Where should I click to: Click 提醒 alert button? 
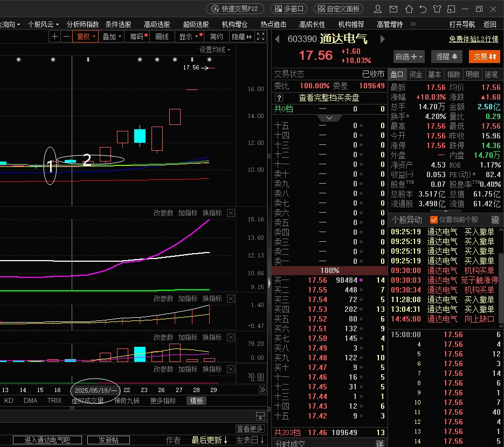click(x=446, y=57)
